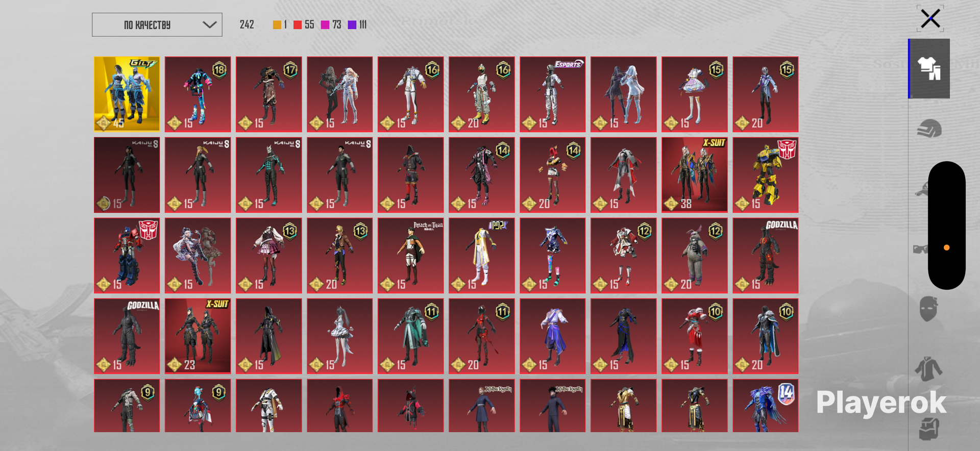The height and width of the screenshot is (451, 980).
Task: Pick the red outfit with level 10 badge
Action: click(x=694, y=336)
